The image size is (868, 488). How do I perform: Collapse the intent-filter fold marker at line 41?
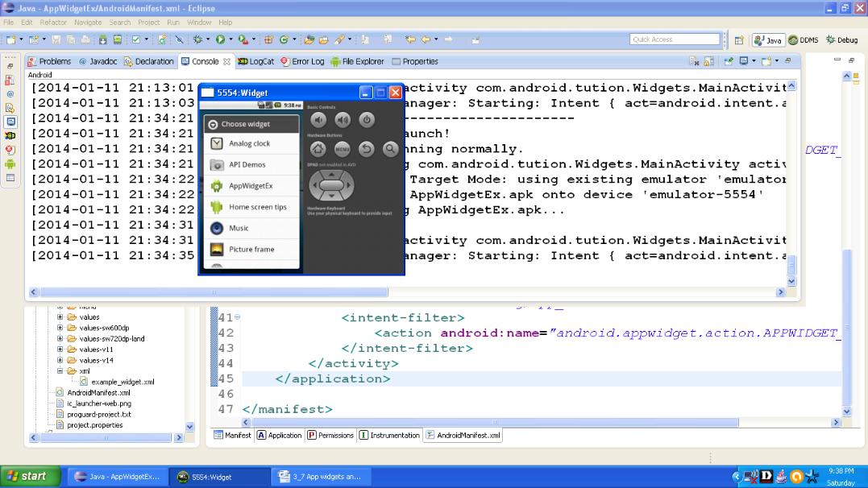[238, 317]
